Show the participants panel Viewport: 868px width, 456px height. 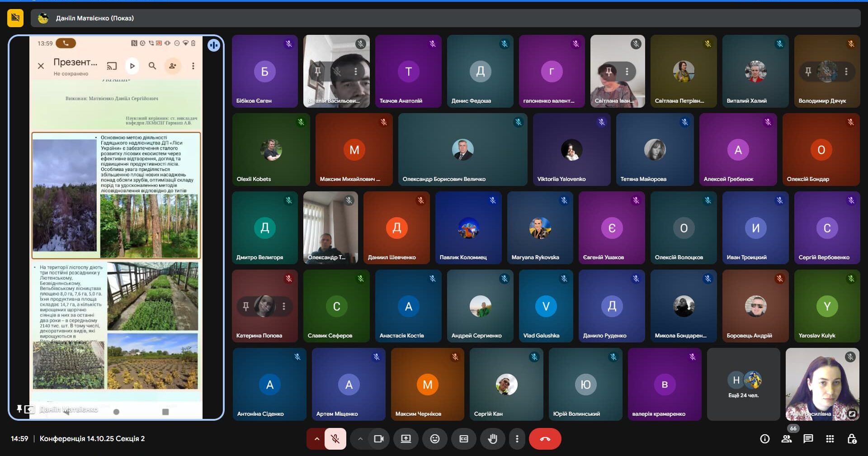pyautogui.click(x=787, y=439)
